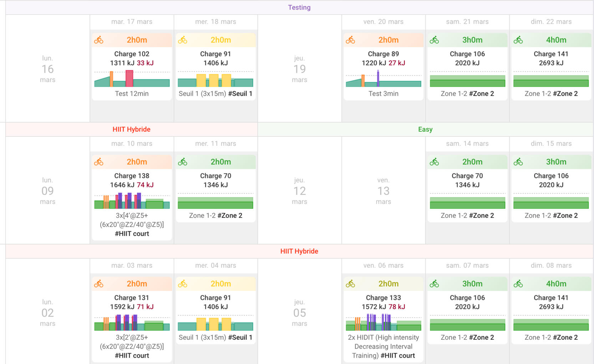
Task: Click the 3x[4'@Z5+ HIIT court workout title
Action: (x=132, y=225)
